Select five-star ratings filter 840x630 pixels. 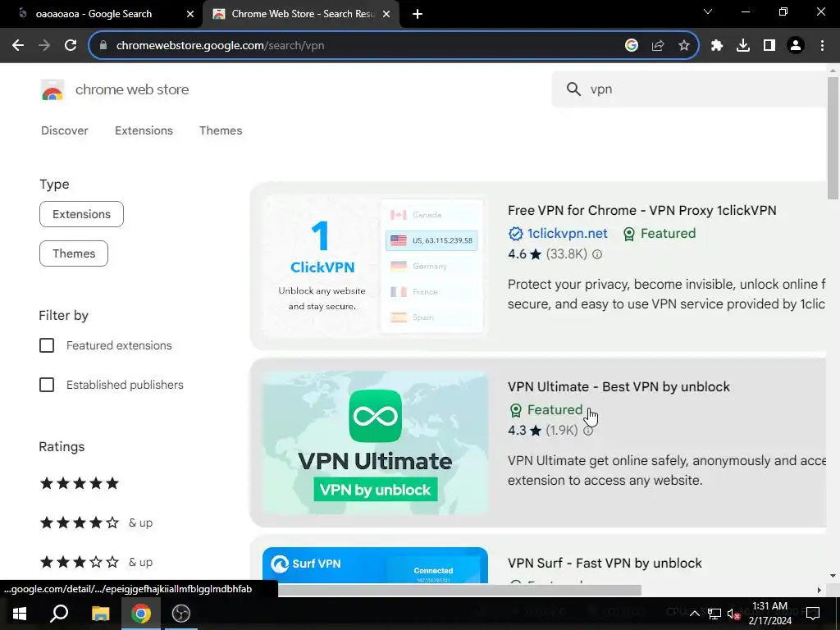(80, 484)
